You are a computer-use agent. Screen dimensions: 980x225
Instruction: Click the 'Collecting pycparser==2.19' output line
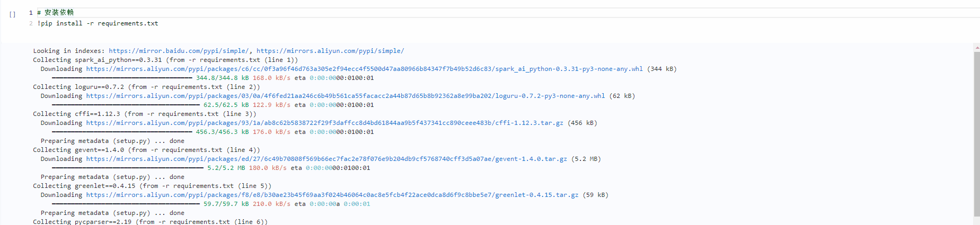tap(150, 222)
